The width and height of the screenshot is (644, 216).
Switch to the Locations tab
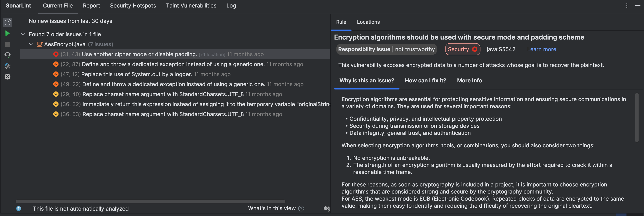(x=368, y=22)
